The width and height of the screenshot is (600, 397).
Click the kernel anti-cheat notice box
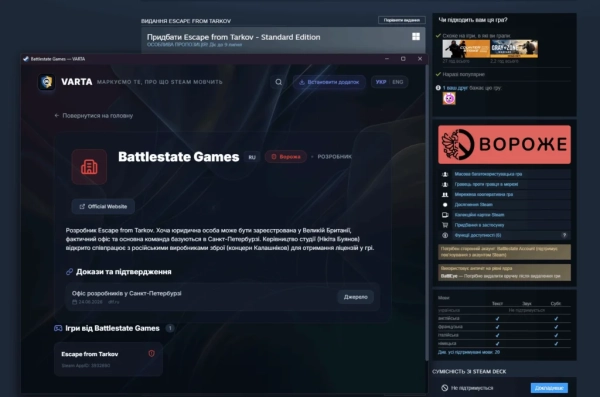504,272
